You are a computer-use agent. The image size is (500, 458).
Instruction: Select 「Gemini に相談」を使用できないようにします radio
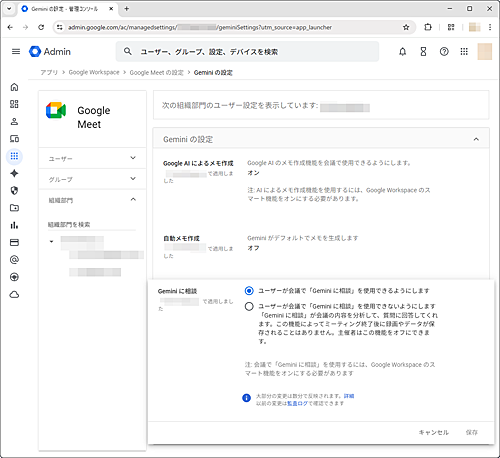coord(249,306)
